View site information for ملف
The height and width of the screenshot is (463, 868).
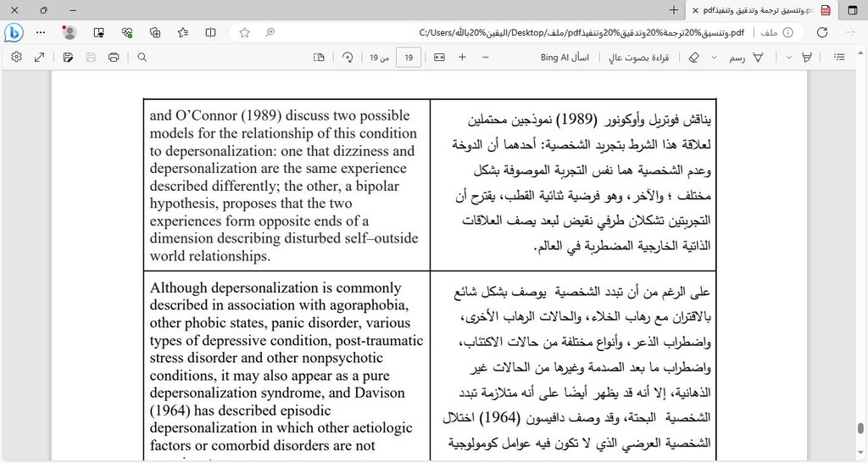(776, 33)
